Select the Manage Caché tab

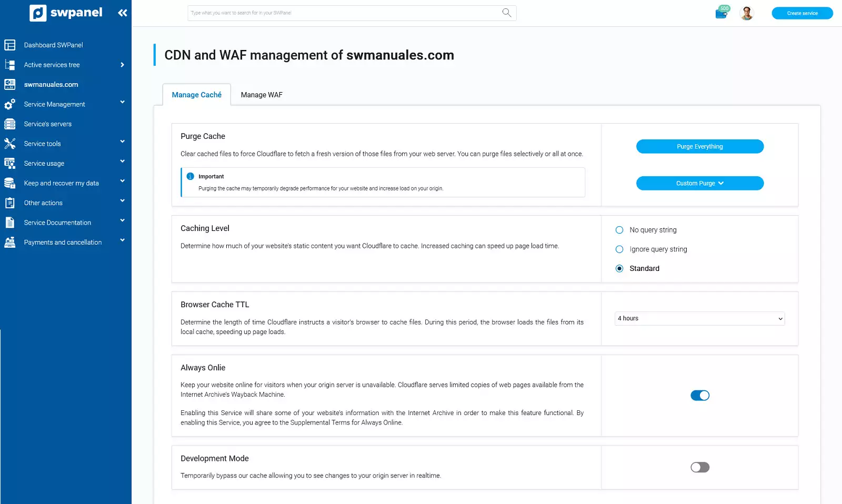[196, 95]
